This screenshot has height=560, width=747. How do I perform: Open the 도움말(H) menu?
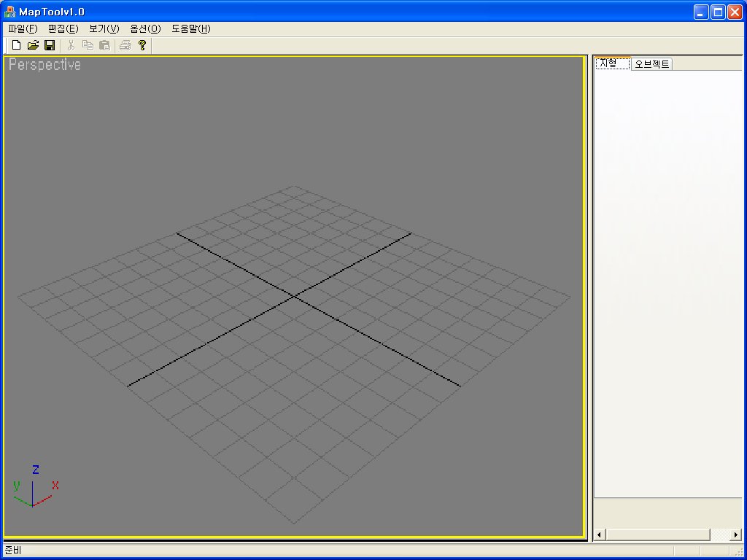click(190, 28)
